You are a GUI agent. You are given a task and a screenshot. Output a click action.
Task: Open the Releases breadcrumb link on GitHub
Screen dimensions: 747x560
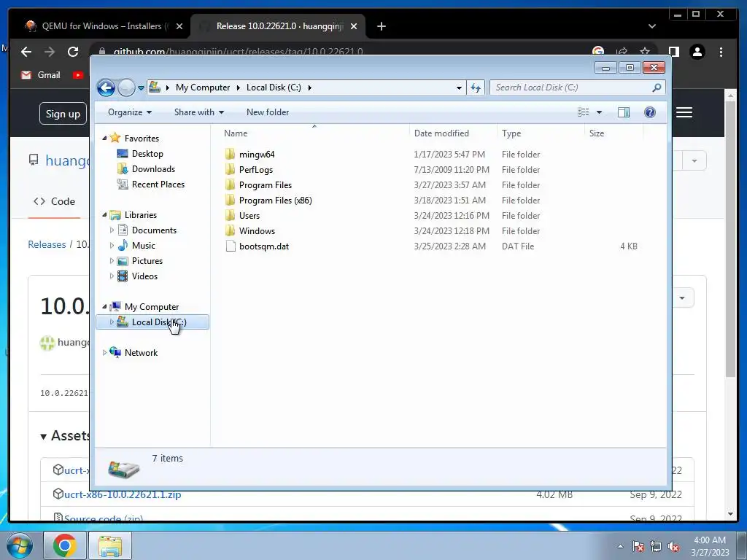pyautogui.click(x=47, y=244)
